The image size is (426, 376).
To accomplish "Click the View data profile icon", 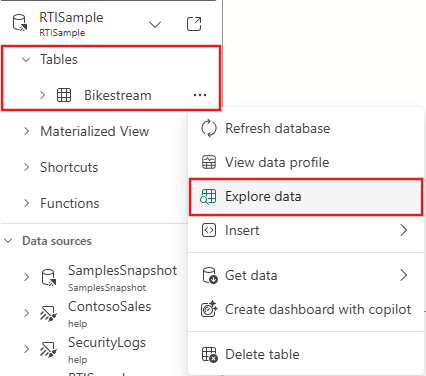I will 209,162.
